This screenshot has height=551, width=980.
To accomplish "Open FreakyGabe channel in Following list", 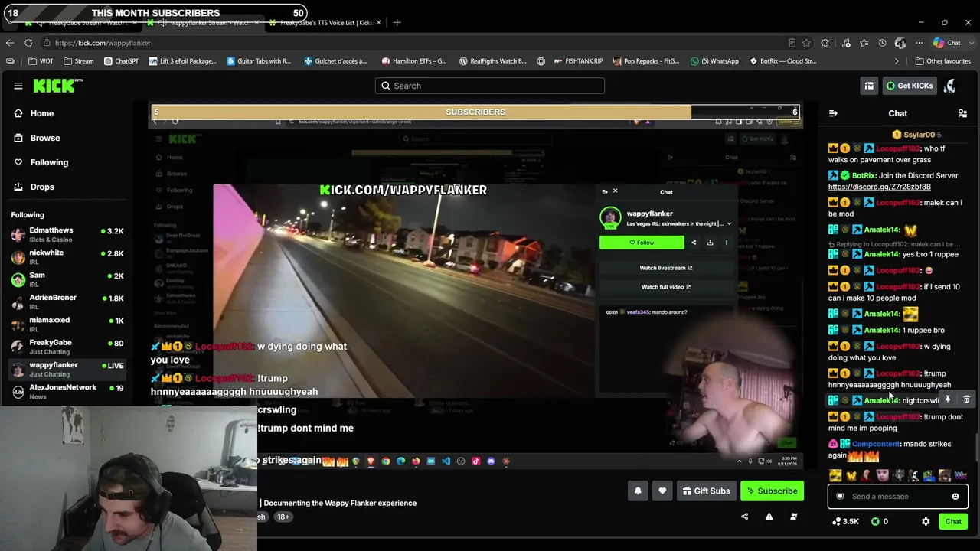I will pyautogui.click(x=67, y=347).
